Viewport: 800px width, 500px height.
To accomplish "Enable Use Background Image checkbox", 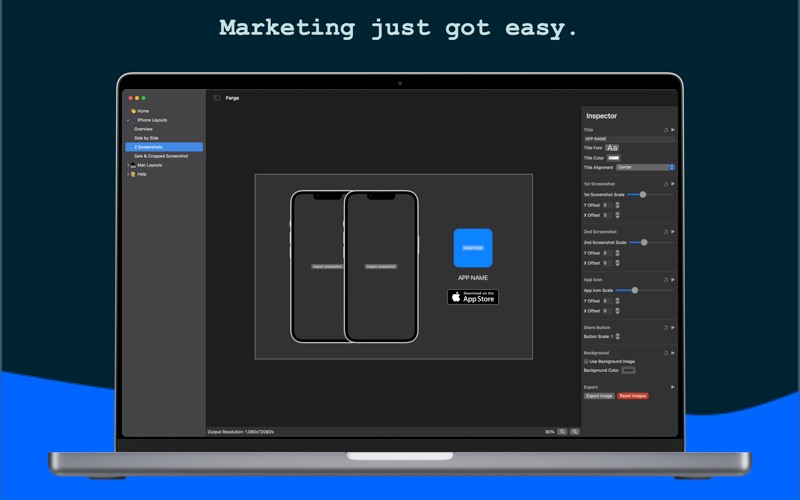I will (x=586, y=361).
